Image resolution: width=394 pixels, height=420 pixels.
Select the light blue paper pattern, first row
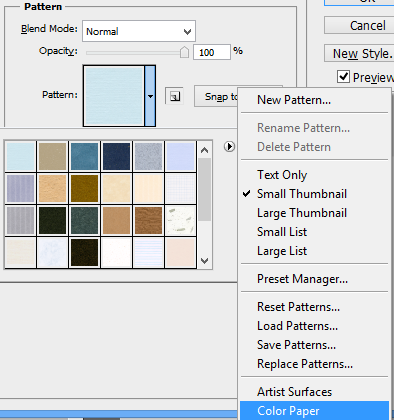(x=21, y=156)
